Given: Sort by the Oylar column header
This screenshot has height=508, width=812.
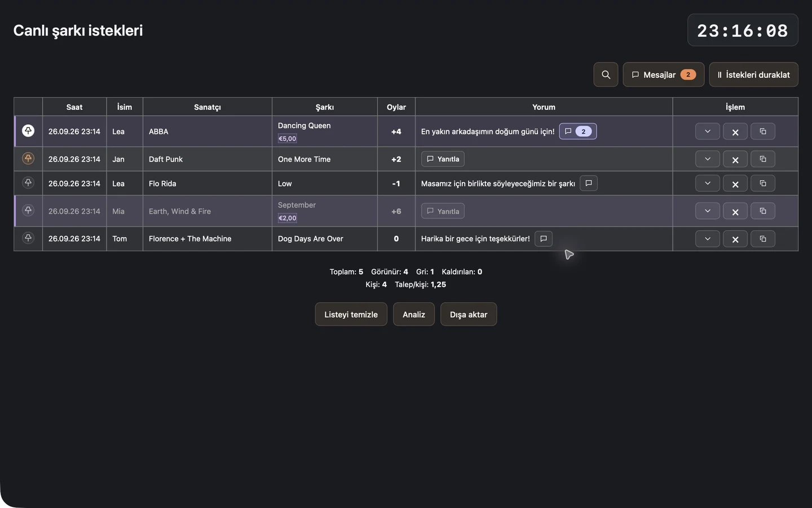Looking at the screenshot, I should [396, 107].
